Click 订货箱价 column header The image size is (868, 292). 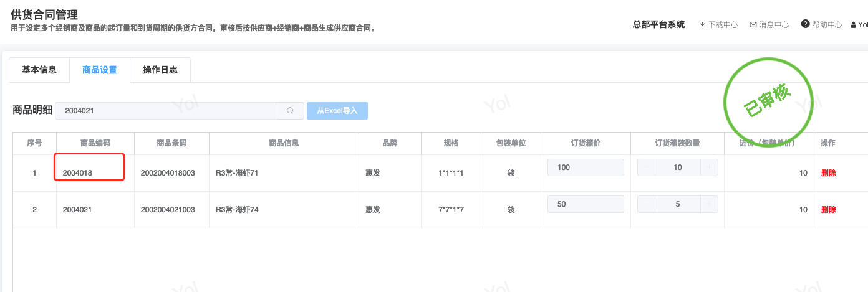586,143
